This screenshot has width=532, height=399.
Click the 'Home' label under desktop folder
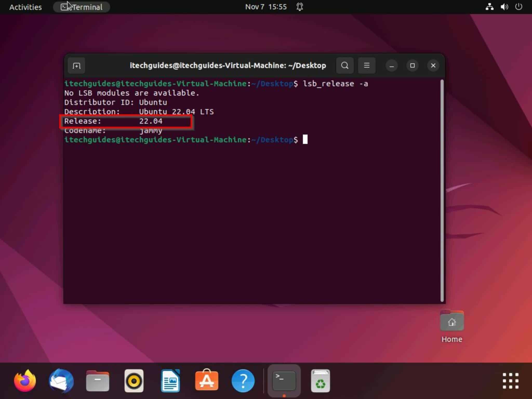452,339
